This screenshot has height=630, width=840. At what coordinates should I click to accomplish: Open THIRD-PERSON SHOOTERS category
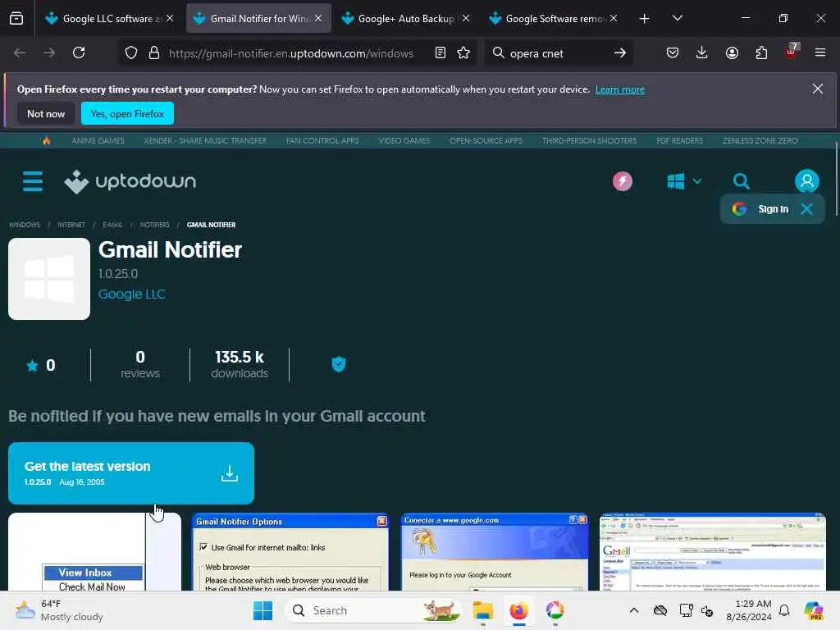[x=589, y=141]
